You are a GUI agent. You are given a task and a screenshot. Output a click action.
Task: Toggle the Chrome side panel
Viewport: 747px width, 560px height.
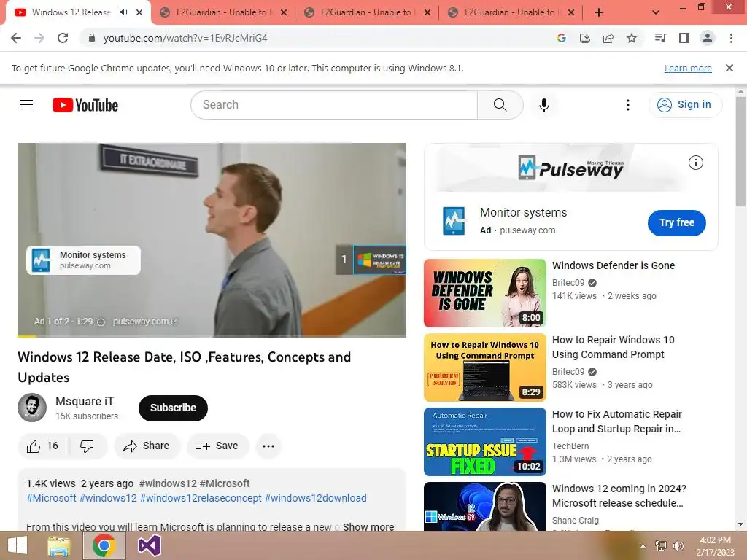684,38
